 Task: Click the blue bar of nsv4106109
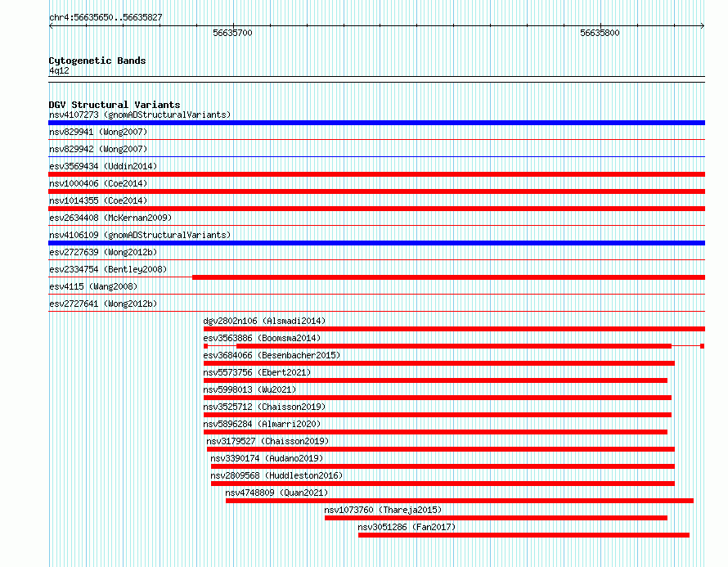tap(376, 243)
